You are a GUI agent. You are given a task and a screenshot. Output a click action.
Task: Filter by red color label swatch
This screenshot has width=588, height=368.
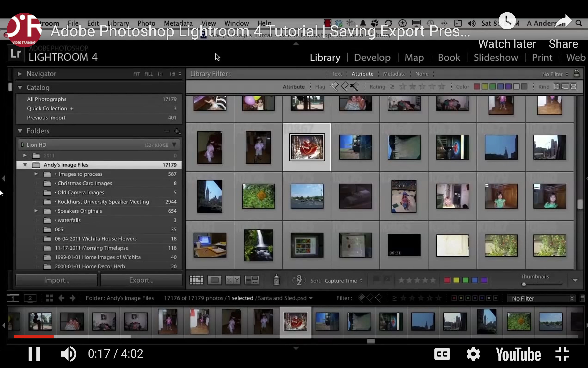coord(477,87)
